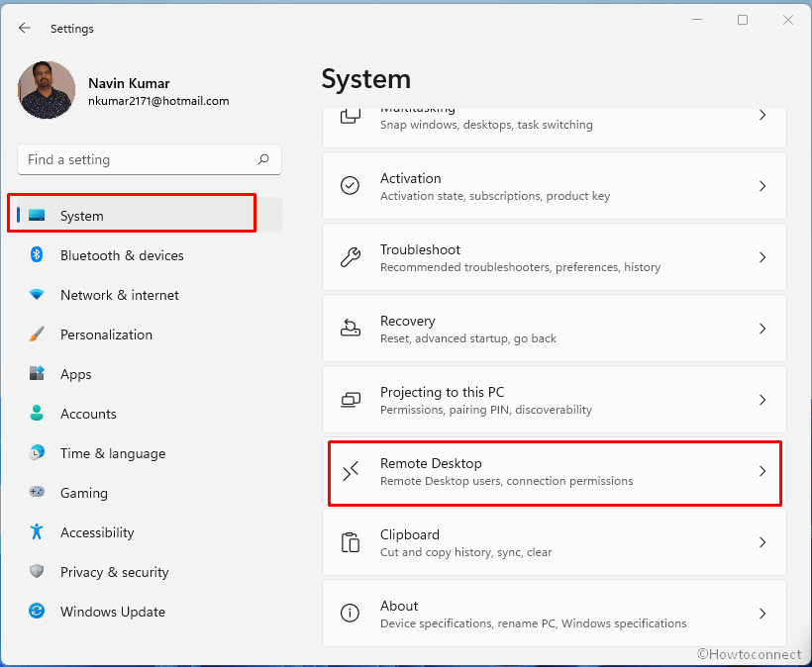Image resolution: width=812 pixels, height=667 pixels.
Task: Click the Find a setting search box
Action: [150, 159]
